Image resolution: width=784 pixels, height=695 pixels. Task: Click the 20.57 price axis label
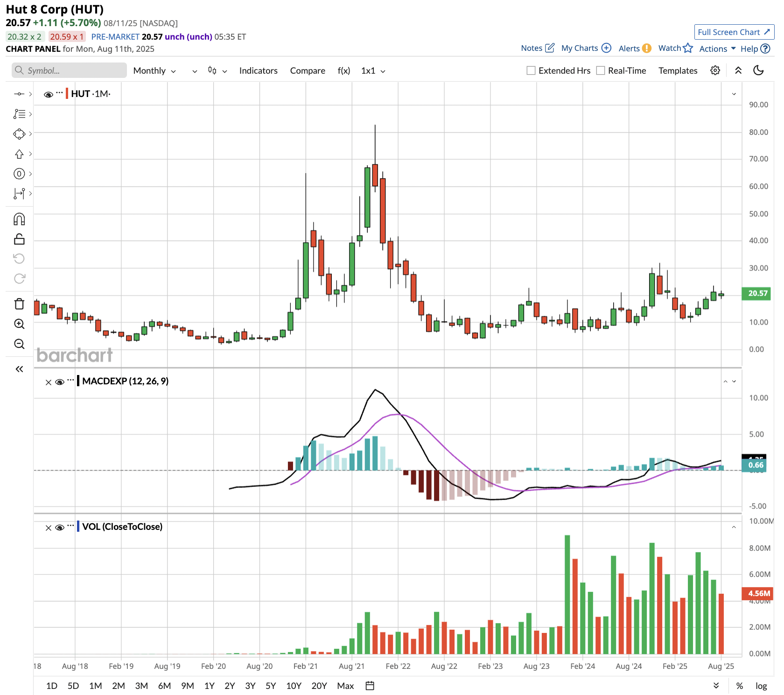(756, 293)
